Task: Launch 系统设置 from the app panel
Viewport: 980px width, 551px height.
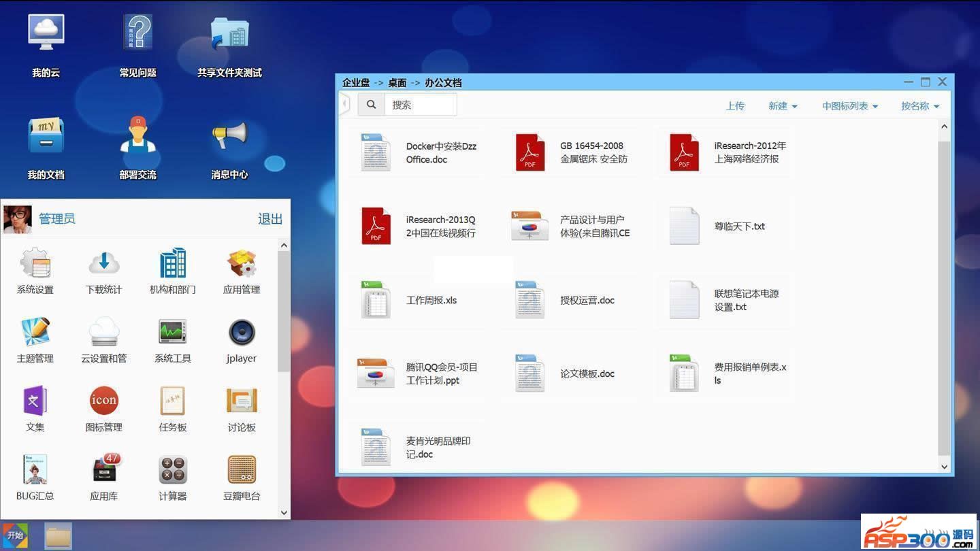Action: [x=35, y=264]
